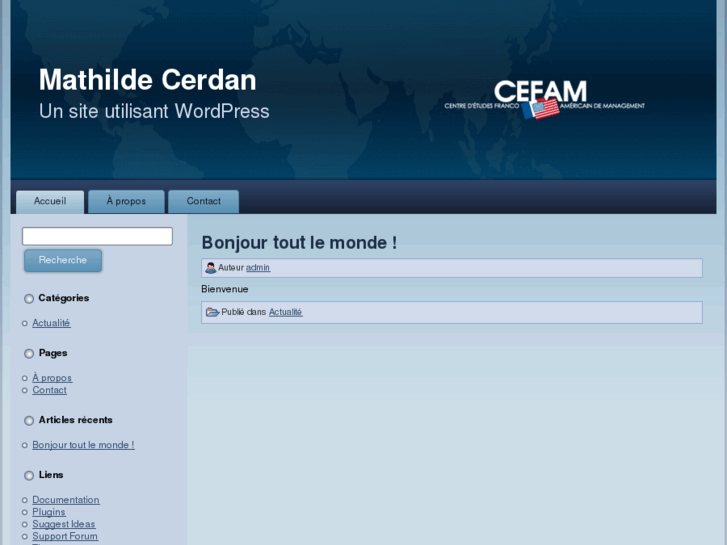Open the Accueil tab
The height and width of the screenshot is (545, 727).
[x=50, y=202]
